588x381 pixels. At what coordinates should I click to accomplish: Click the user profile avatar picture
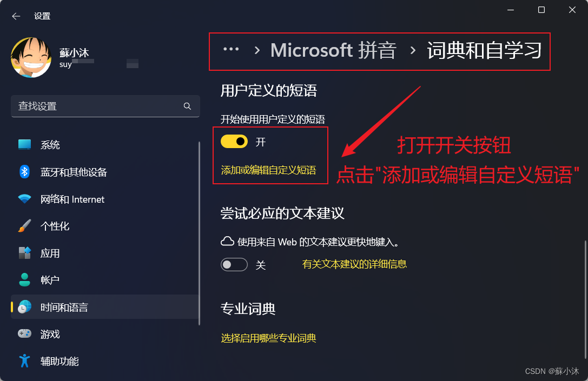pyautogui.click(x=31, y=57)
